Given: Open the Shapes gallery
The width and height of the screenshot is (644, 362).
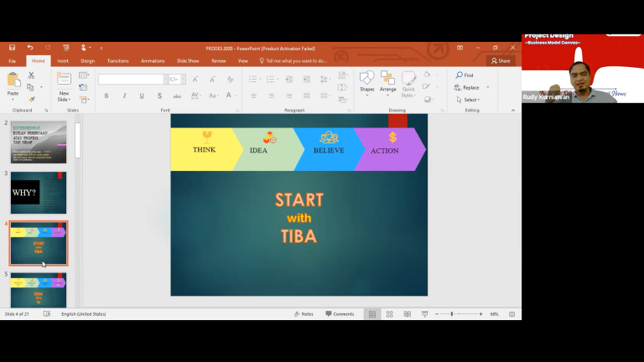Looking at the screenshot, I should 366,80.
